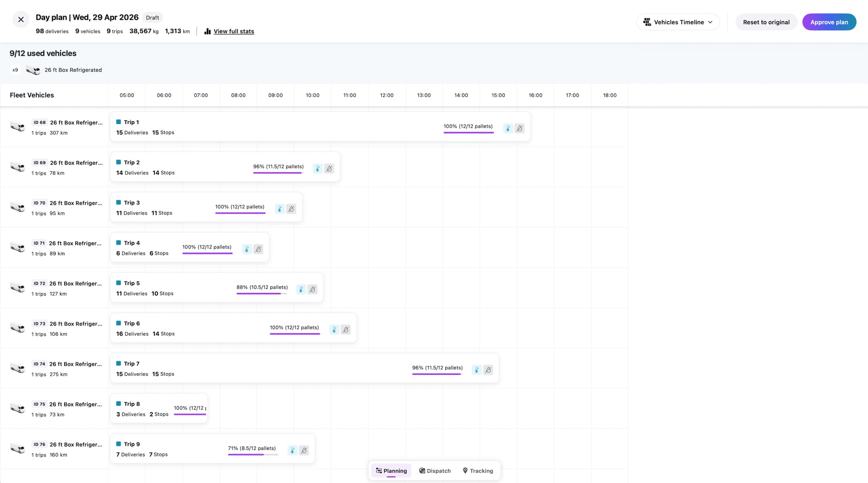868x483 pixels.
Task: Click the 10:00 timeline header marker
Action: click(x=312, y=95)
